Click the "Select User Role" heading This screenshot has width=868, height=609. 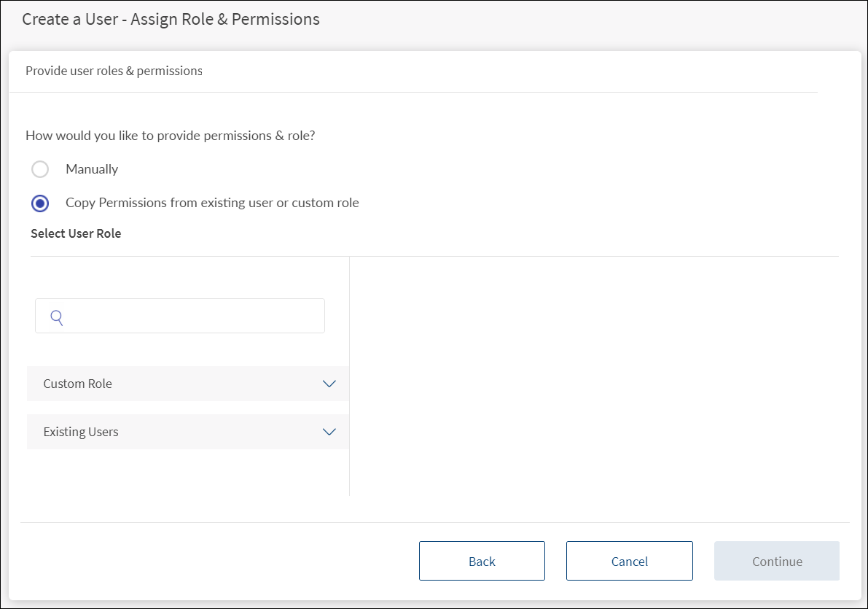coord(76,233)
